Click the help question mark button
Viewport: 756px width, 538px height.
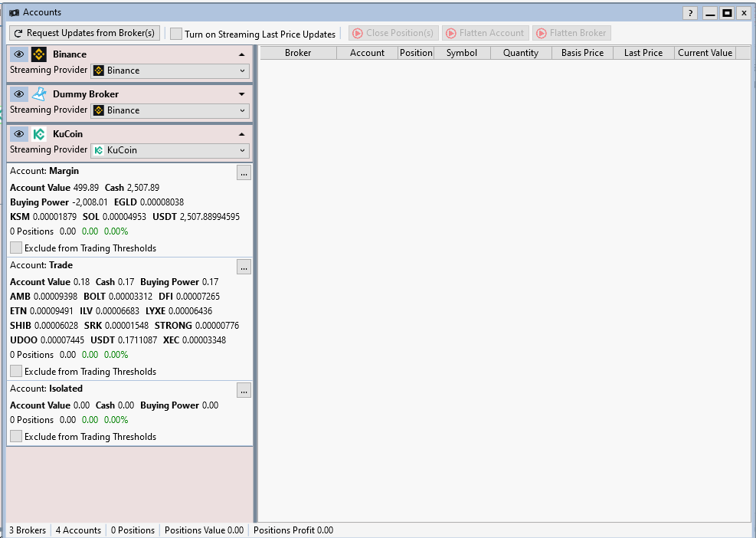[690, 13]
